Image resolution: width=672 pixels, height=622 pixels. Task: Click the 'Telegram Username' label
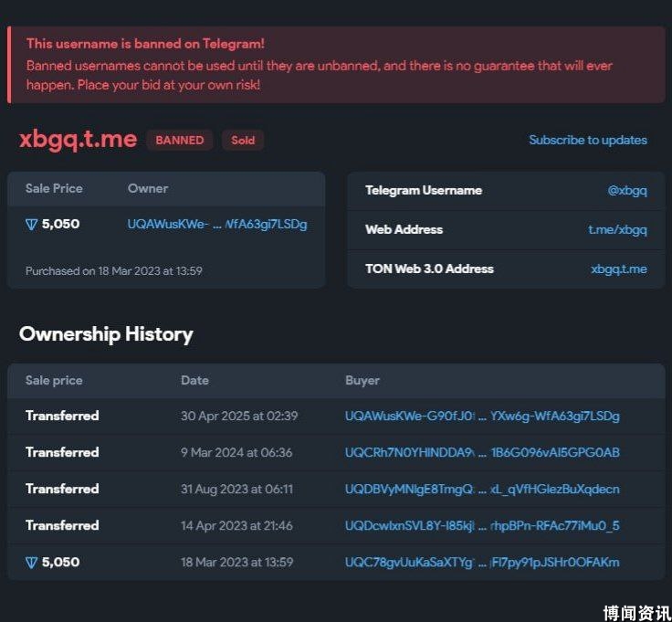[x=424, y=190]
